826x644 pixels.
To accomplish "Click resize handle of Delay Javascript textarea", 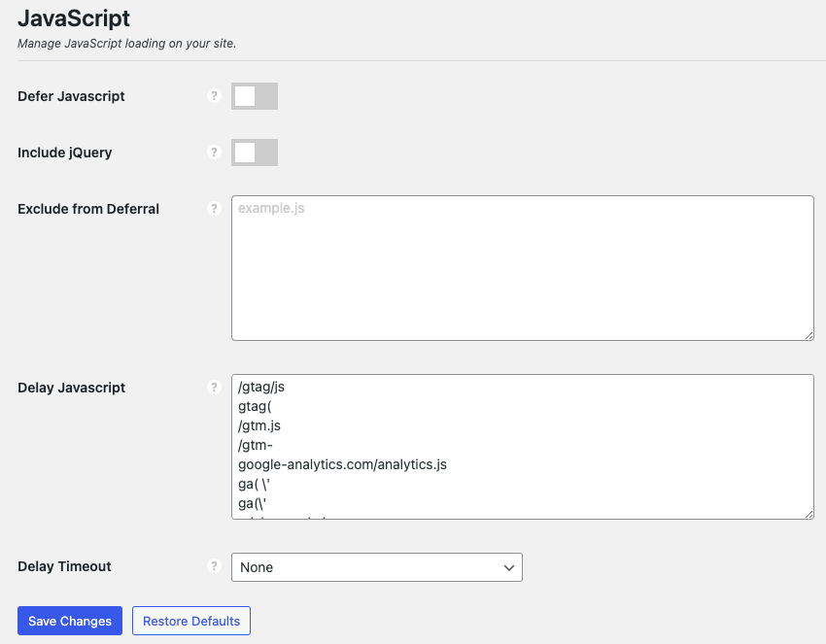I will click(x=808, y=513).
